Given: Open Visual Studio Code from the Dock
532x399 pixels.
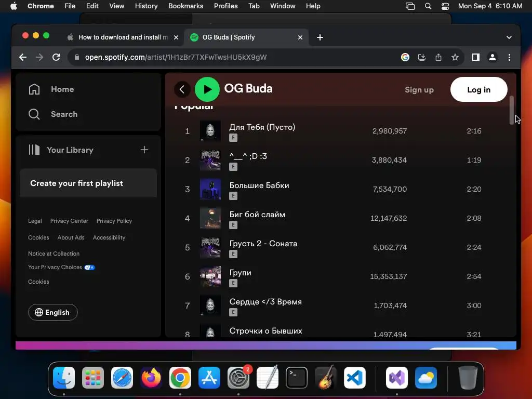Looking at the screenshot, I should (x=354, y=378).
